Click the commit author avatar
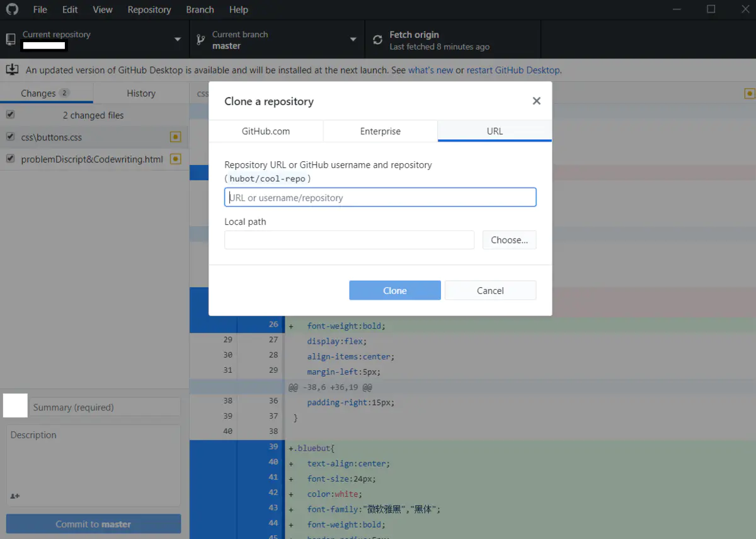756x539 pixels. [x=15, y=406]
